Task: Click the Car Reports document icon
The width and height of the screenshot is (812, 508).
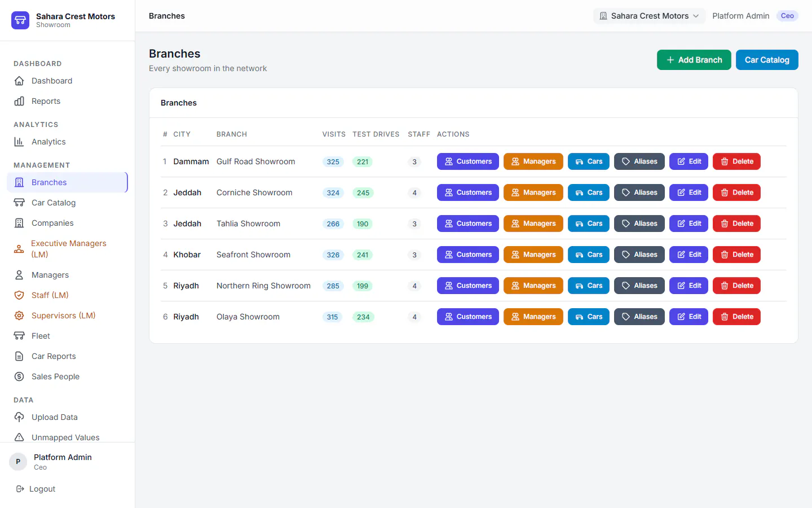Action: [x=19, y=356]
